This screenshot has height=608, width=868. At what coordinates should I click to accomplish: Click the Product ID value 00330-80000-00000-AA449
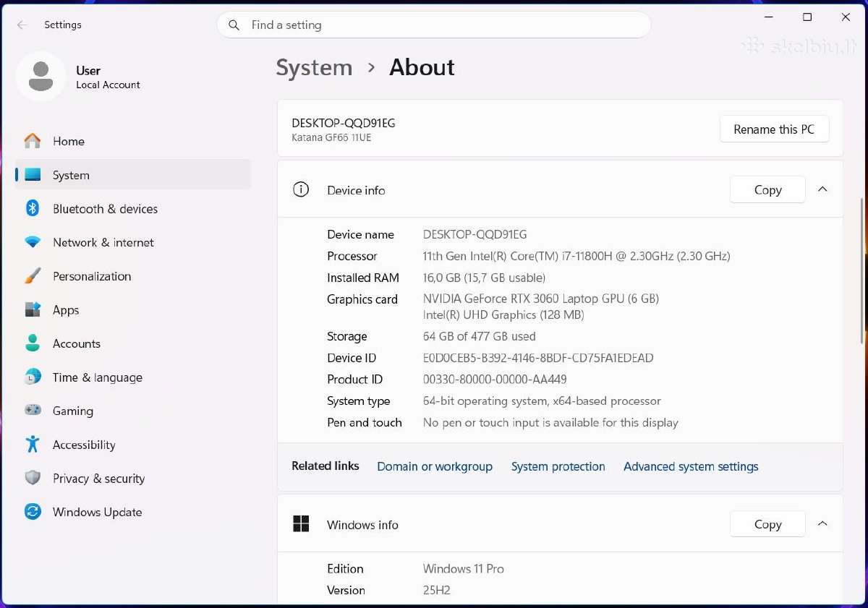click(x=495, y=380)
